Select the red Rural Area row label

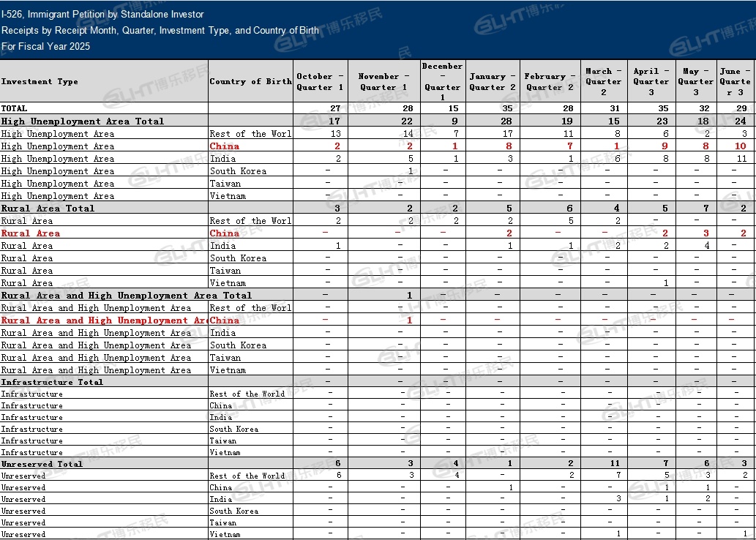pyautogui.click(x=31, y=233)
